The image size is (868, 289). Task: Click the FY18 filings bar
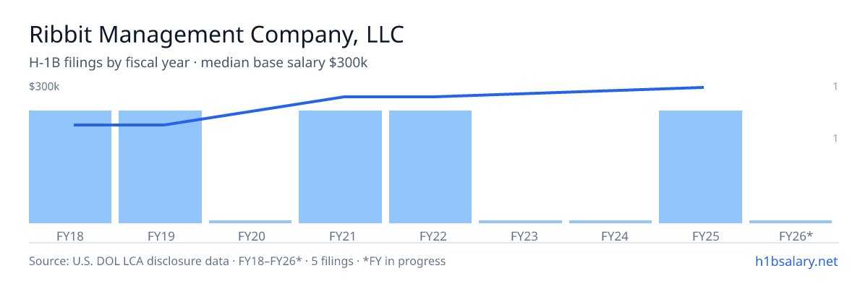point(70,167)
